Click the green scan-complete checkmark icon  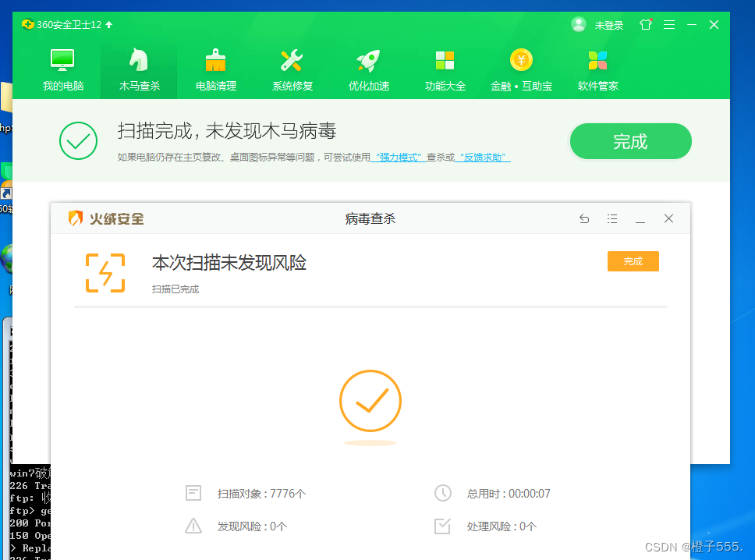pyautogui.click(x=79, y=140)
